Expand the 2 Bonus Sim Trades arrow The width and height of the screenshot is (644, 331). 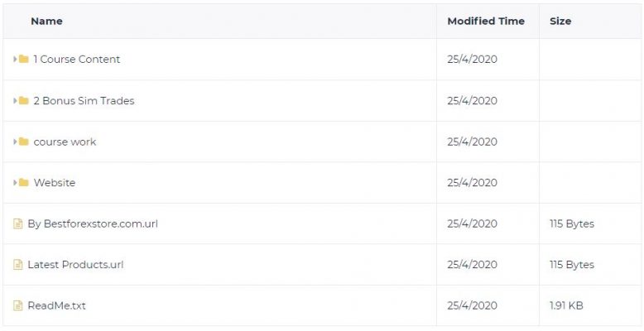coord(15,101)
